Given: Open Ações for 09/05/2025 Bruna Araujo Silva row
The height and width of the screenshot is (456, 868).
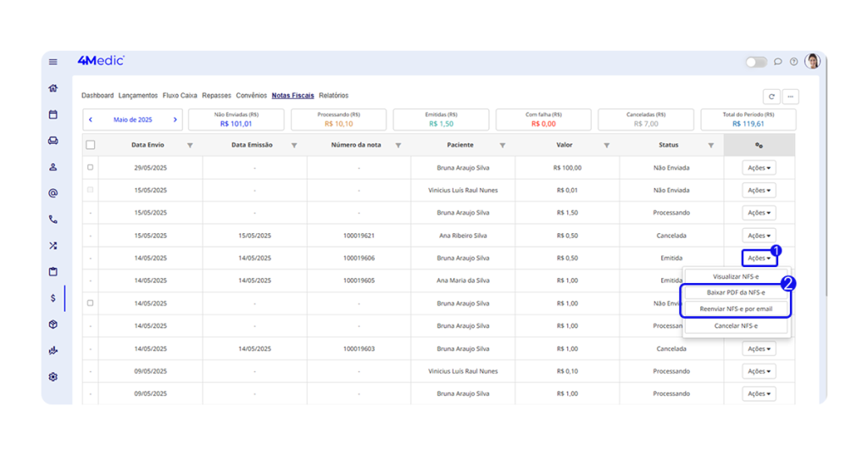Looking at the screenshot, I should [x=759, y=394].
